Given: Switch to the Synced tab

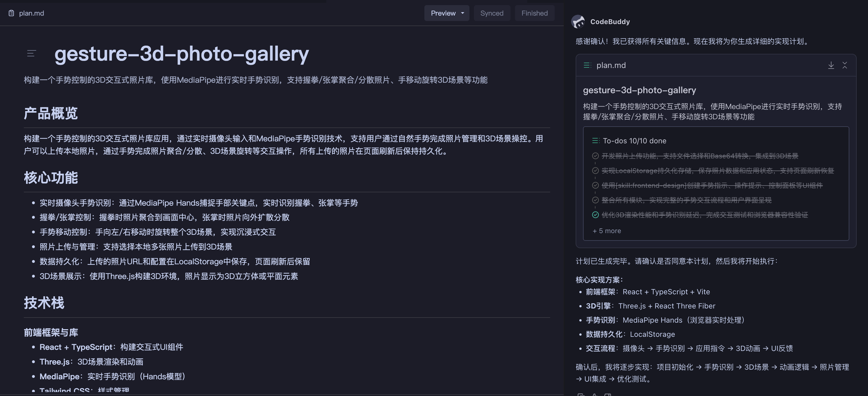Looking at the screenshot, I should click(x=492, y=13).
